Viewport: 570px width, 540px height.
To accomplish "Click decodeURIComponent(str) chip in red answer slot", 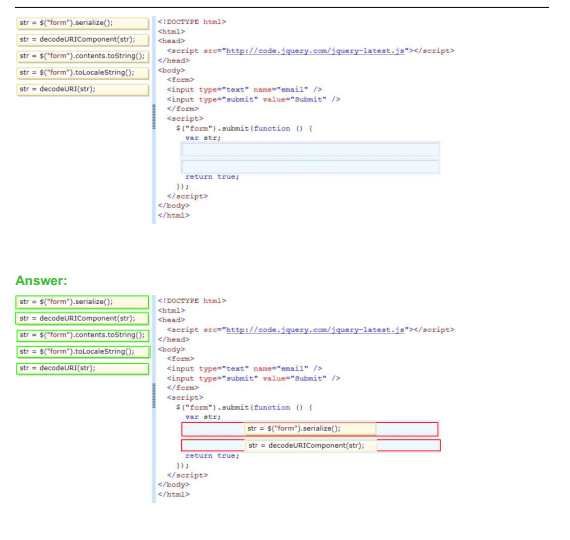I will [311, 445].
